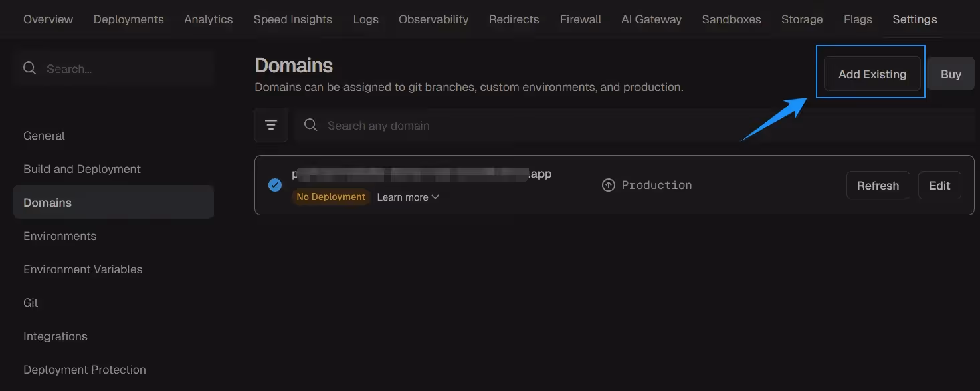Refresh the domain status
Image resolution: width=980 pixels, height=391 pixels.
[x=878, y=186]
